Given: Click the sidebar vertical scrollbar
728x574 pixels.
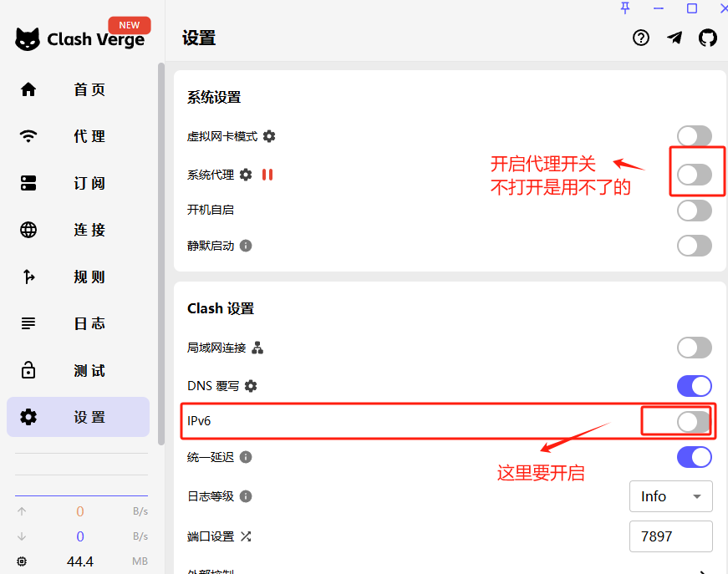Looking at the screenshot, I should tap(160, 251).
